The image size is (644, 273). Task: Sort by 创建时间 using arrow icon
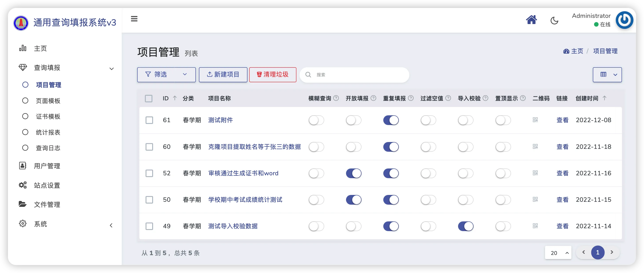[605, 98]
